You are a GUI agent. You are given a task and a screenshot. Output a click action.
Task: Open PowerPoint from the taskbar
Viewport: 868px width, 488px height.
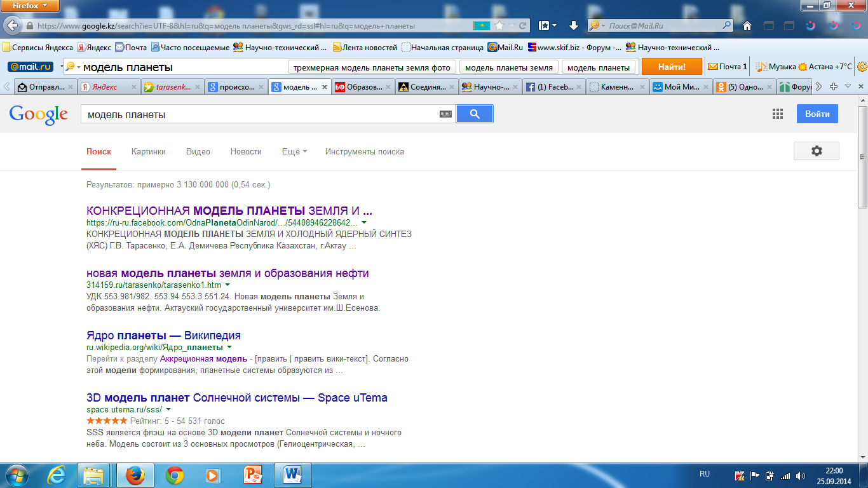pos(253,475)
